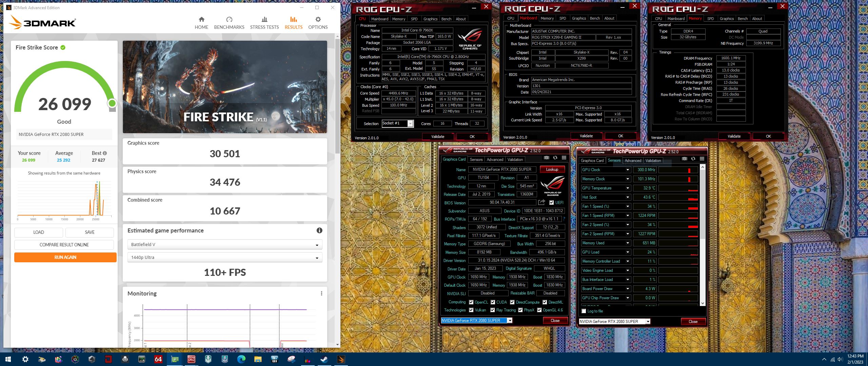868x366 pixels.
Task: Open the Monitoring three-dot menu
Action: pos(321,293)
